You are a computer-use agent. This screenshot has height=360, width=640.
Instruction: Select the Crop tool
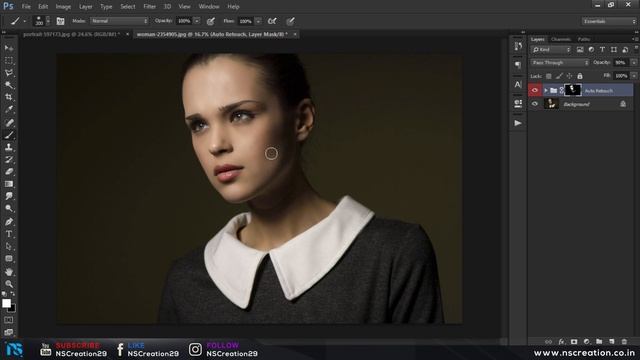[x=9, y=97]
